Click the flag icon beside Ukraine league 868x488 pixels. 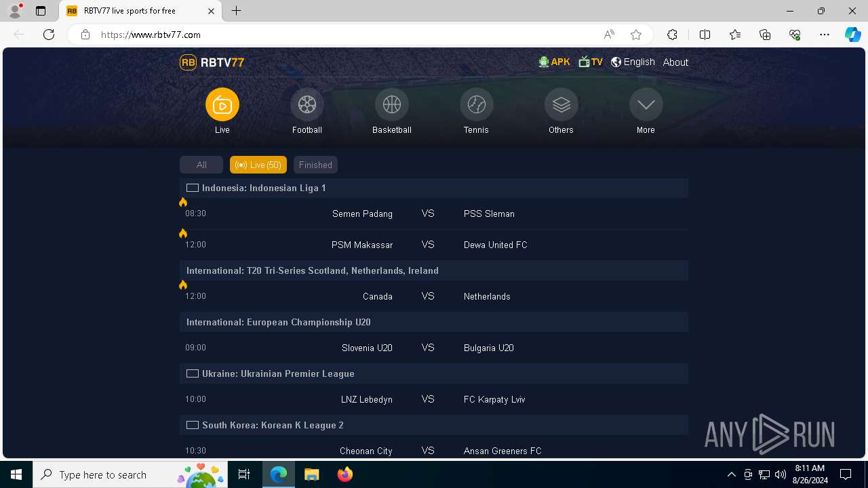tap(193, 373)
